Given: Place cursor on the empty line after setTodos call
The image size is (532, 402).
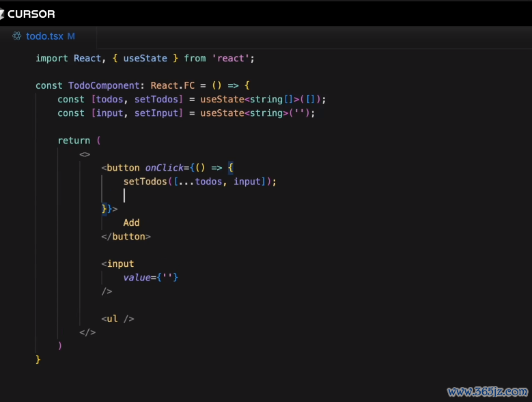Looking at the screenshot, I should tap(124, 196).
